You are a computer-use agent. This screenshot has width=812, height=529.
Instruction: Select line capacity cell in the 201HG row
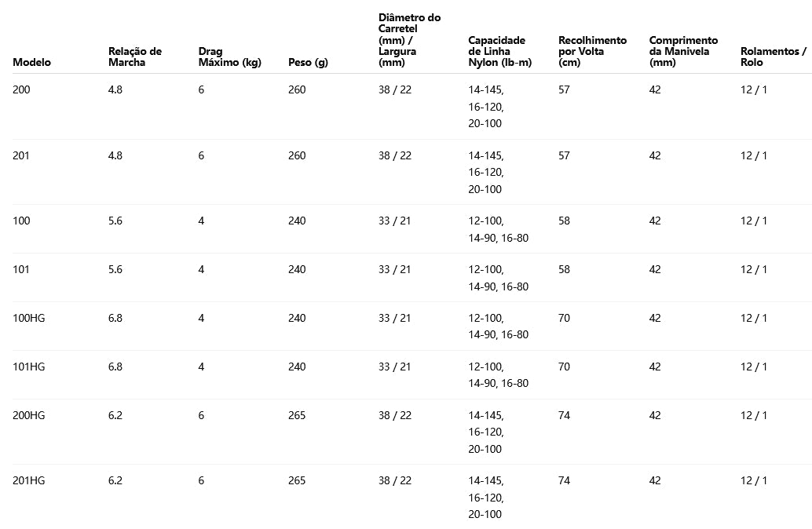pos(486,497)
